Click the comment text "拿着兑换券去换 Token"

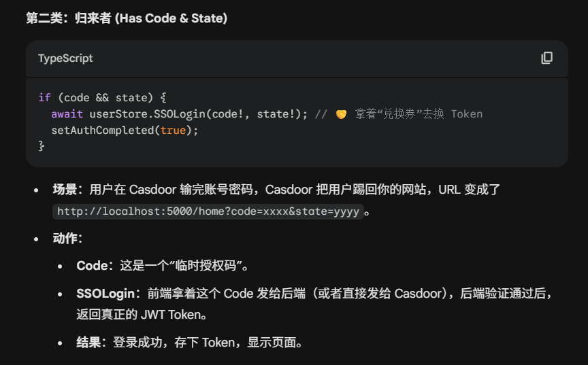point(419,114)
